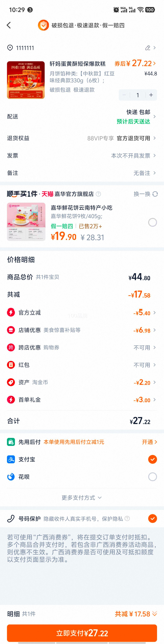This screenshot has width=164, height=644.
Task: Tap 开通 link for 先用后付
Action: pos(149,442)
